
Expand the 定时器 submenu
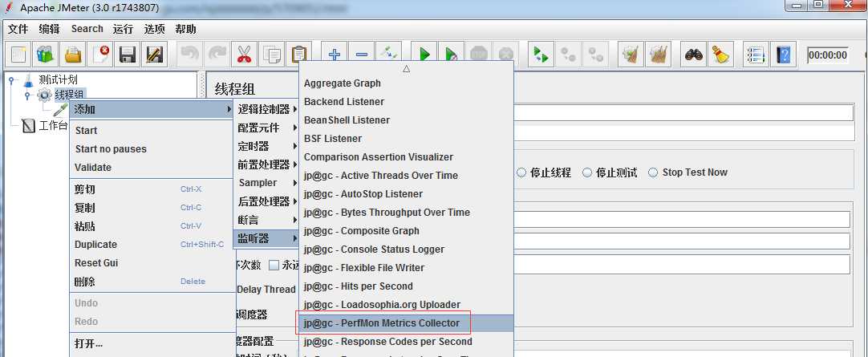266,146
